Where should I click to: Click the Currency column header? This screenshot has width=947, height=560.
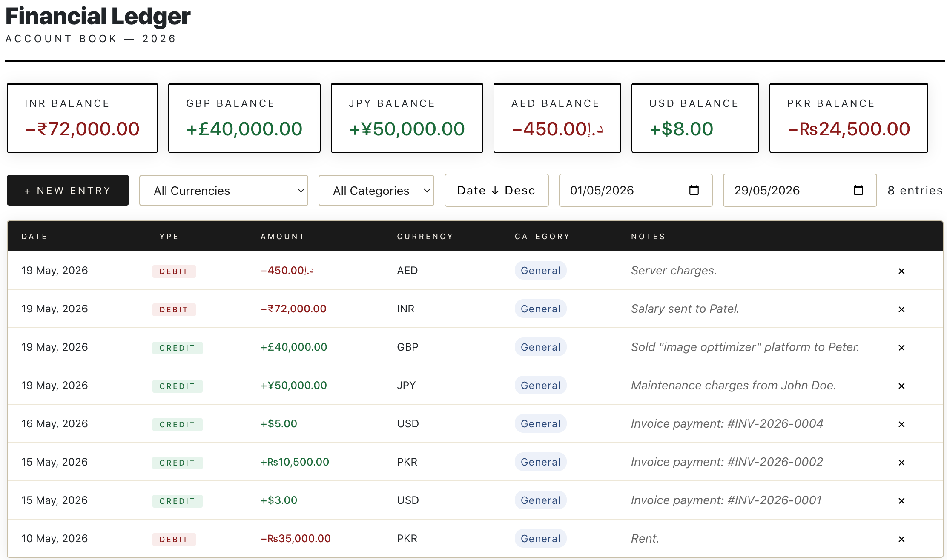[425, 237]
